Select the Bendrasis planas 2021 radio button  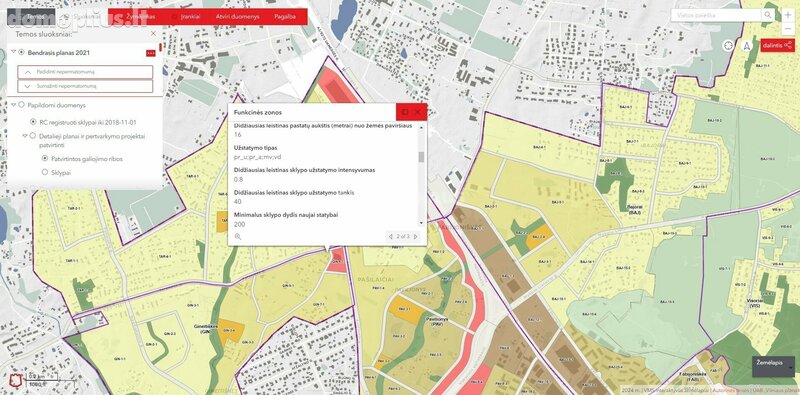click(21, 52)
